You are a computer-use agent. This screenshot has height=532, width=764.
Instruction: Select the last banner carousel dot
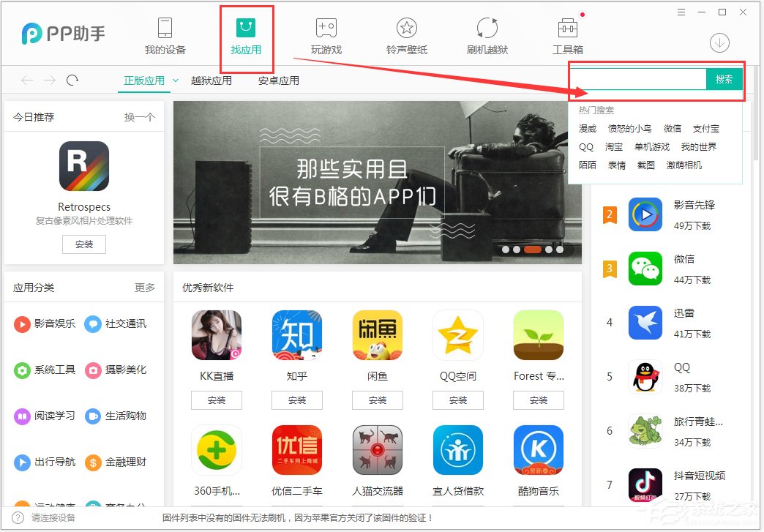[x=560, y=250]
